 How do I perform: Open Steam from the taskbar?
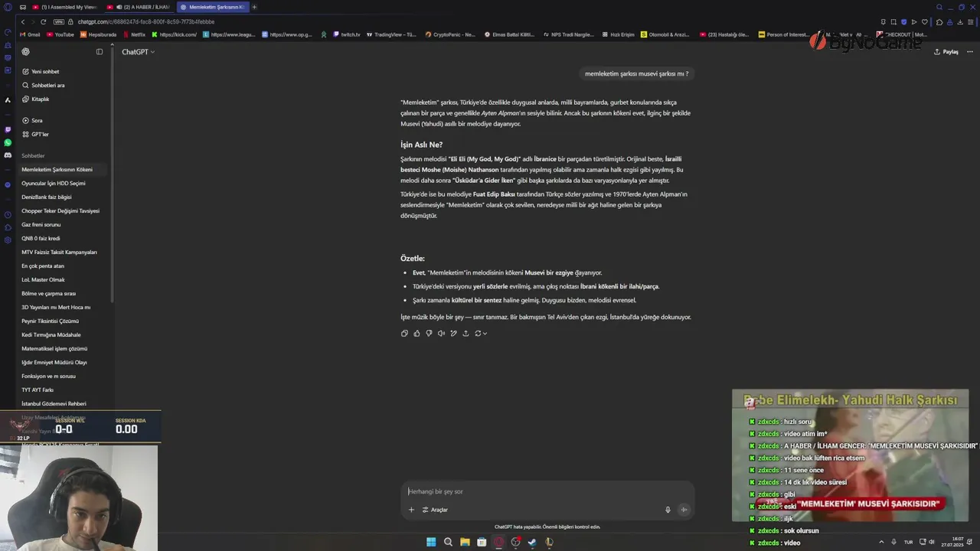[532, 542]
